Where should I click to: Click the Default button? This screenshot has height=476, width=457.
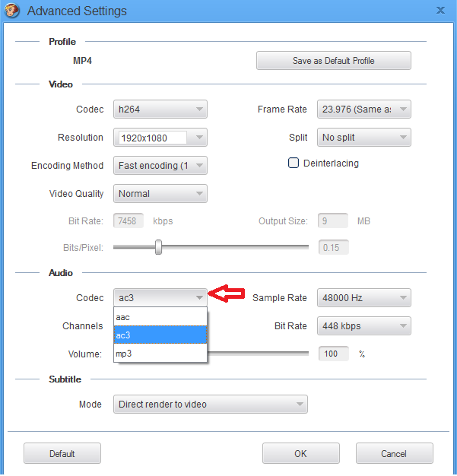[62, 453]
